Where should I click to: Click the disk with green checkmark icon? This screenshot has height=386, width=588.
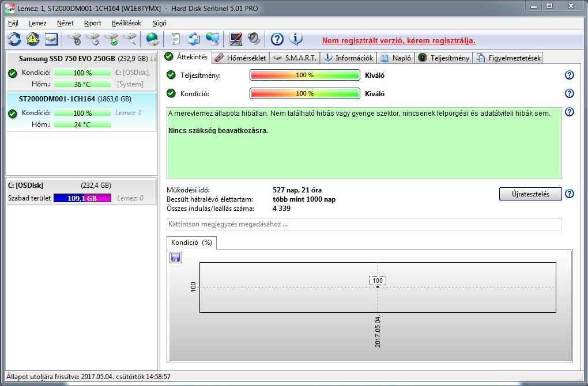111,39
